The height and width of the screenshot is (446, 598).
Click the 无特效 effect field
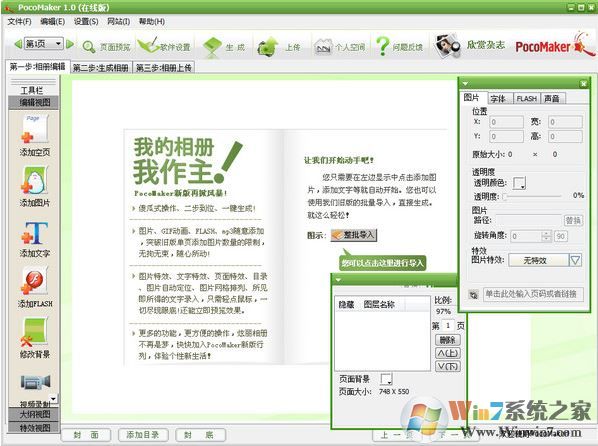(539, 261)
